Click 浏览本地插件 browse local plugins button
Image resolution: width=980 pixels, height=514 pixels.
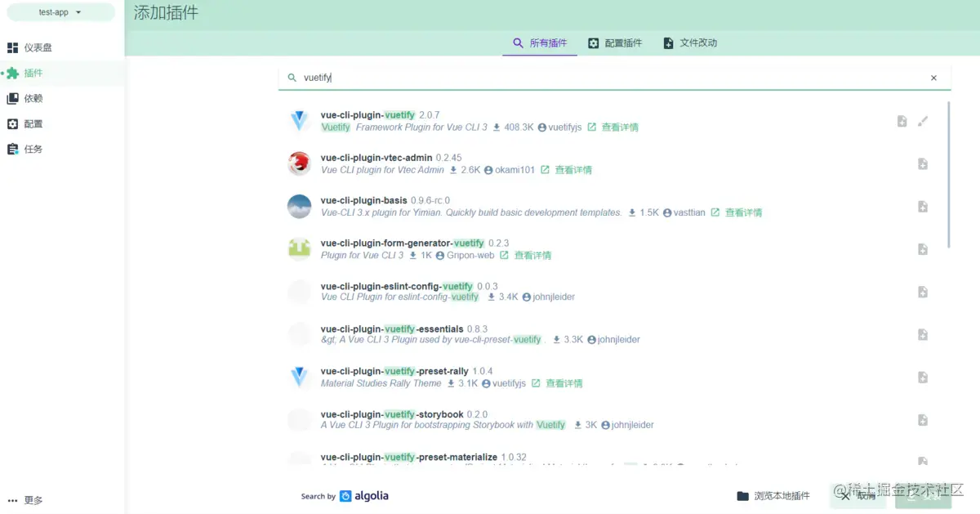[773, 496]
